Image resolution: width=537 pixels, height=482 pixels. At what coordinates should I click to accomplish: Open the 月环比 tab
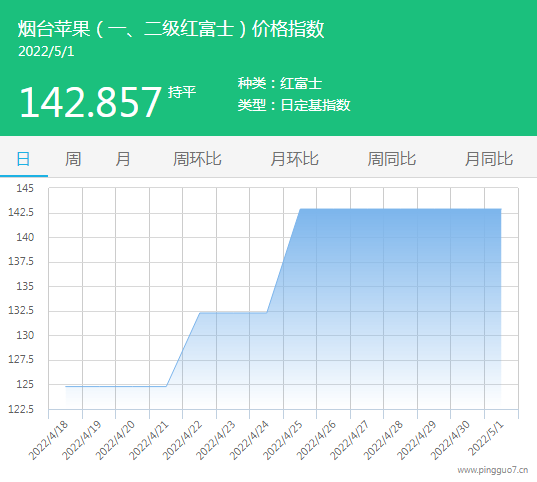tap(295, 159)
